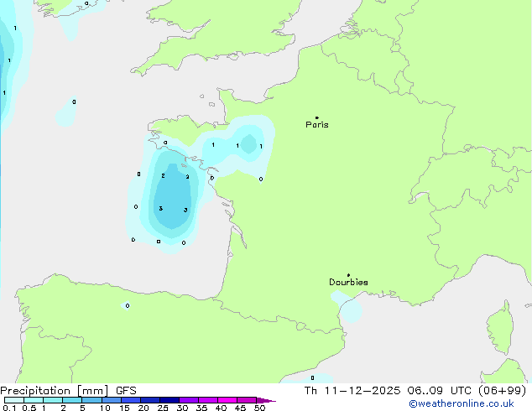Select the 10–15 mm legend swatch
The width and height of the screenshot is (532, 411).
tap(111, 400)
